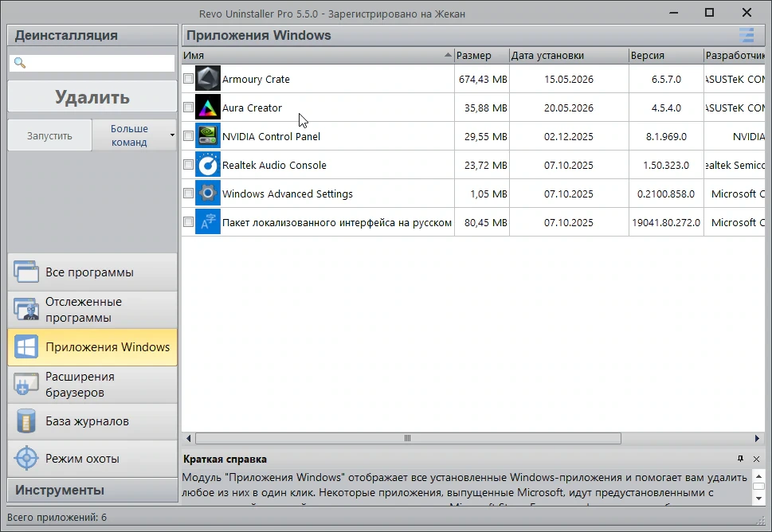This screenshot has width=772, height=532.
Task: Click the 02.12.2025 install date cell
Action: [x=569, y=136]
